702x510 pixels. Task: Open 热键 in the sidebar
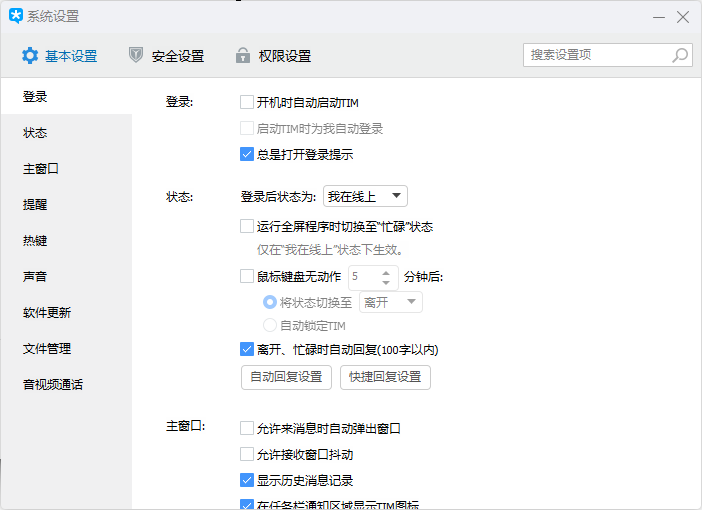36,241
